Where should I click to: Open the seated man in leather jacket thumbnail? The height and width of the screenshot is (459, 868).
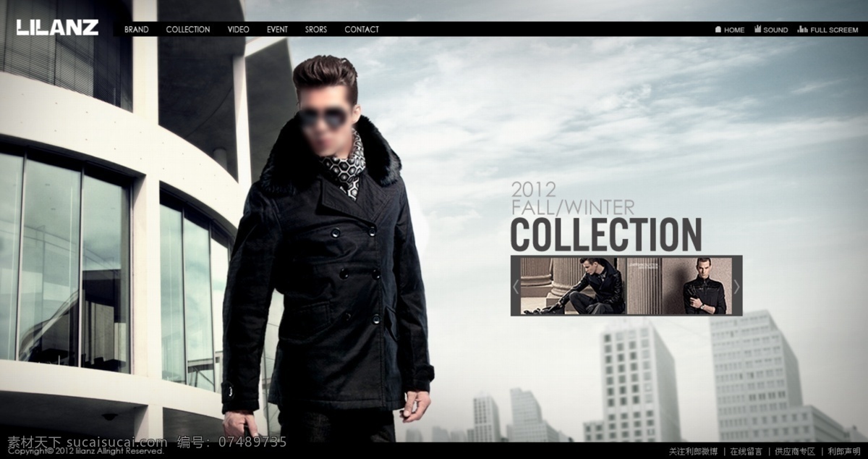tap(573, 285)
